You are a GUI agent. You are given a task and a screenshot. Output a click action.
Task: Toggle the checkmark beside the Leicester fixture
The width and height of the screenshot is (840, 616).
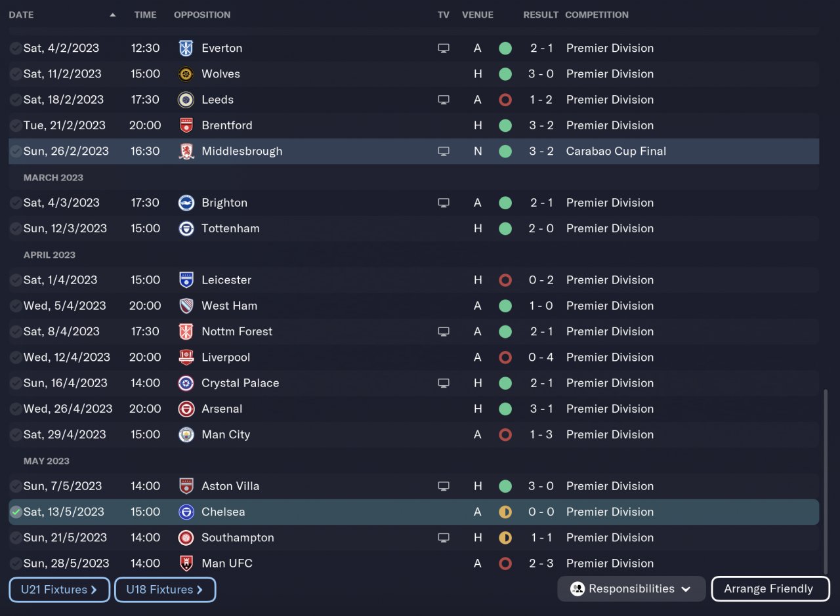tap(16, 280)
